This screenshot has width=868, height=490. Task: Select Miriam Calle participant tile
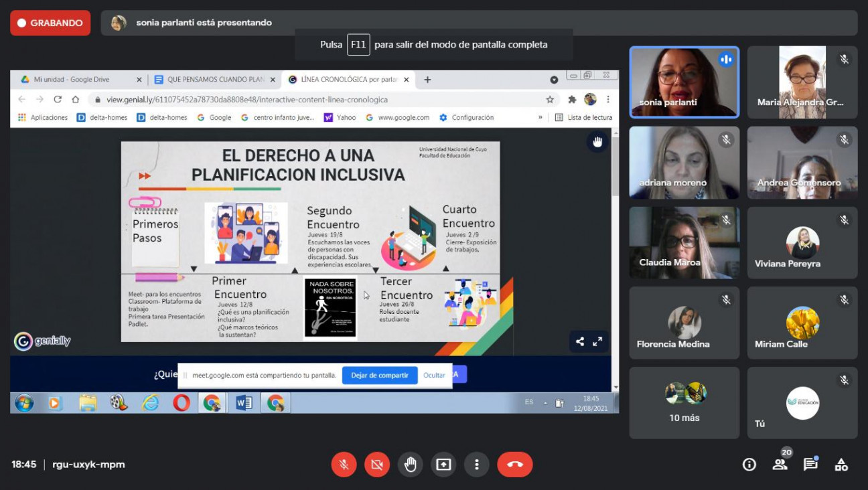click(x=802, y=323)
